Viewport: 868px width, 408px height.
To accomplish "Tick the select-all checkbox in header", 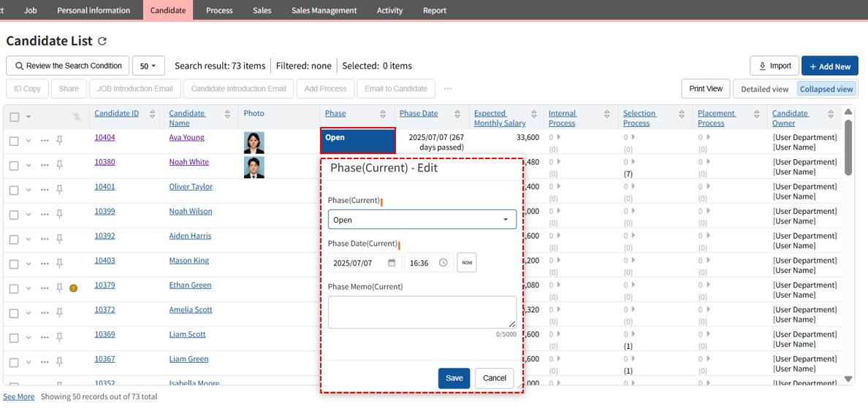I will point(15,117).
